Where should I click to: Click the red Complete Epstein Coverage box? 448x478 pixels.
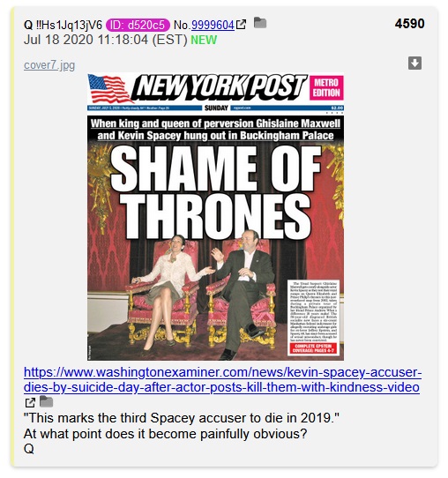coord(313,348)
